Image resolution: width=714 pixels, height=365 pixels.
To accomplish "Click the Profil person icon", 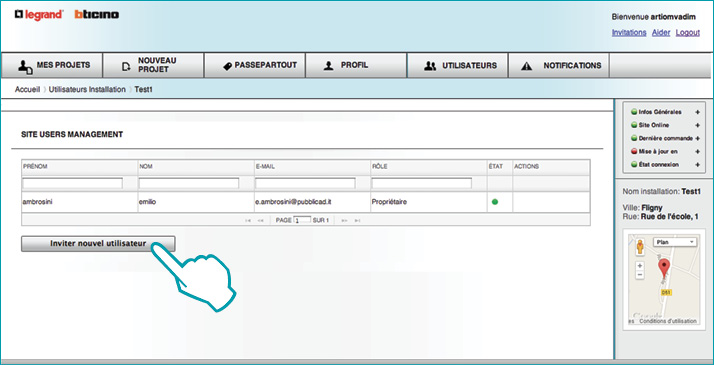I will (328, 66).
